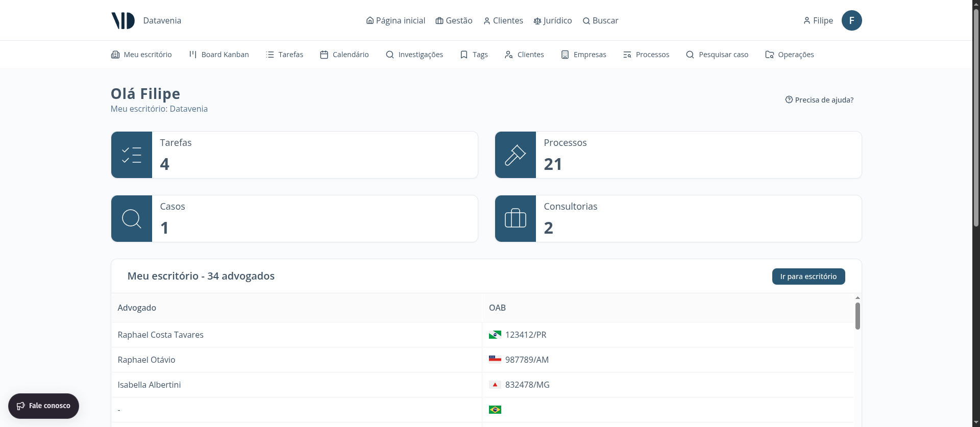Open the Fale conosco chat button

point(43,406)
